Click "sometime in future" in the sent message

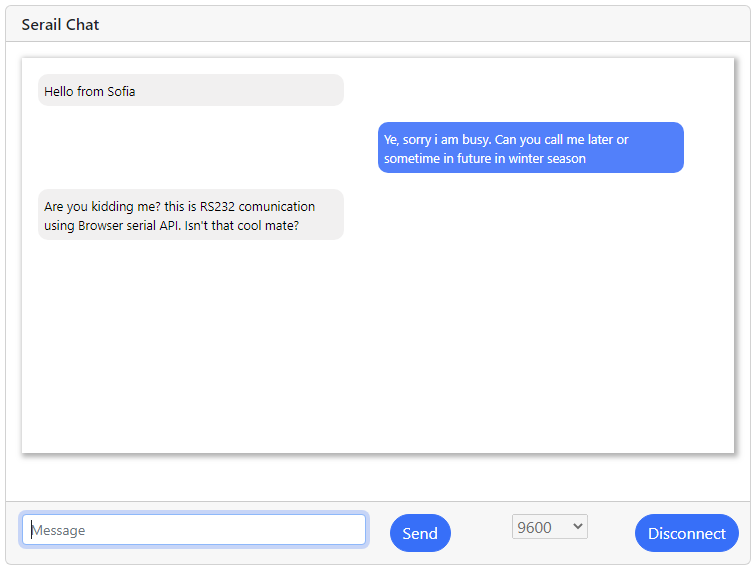coord(436,158)
